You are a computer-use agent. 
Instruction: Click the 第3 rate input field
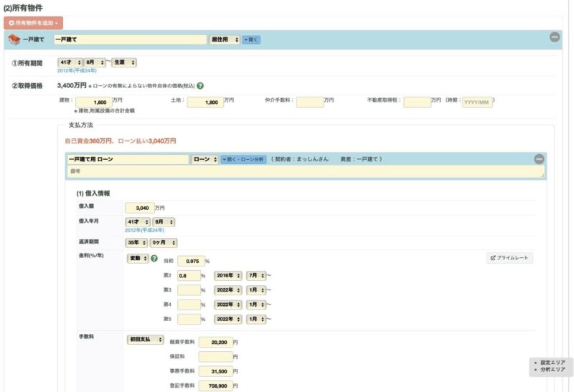189,290
